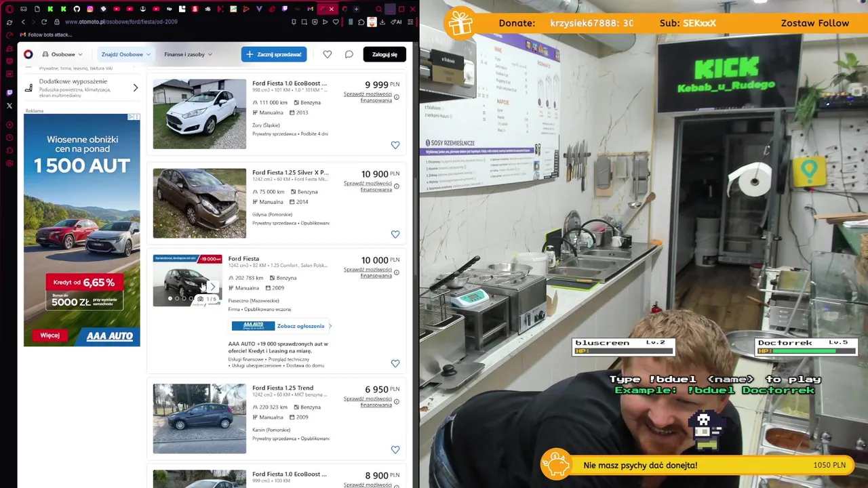Open white Ford Fiesta 1.0 EcoBoost thumbnail
The height and width of the screenshot is (488, 868).
[x=199, y=114]
